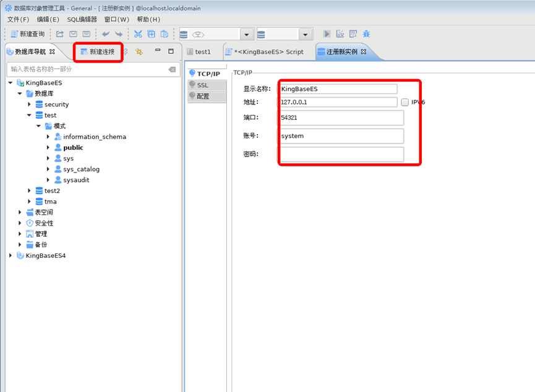Open the active database dropdown arrow

[305, 34]
